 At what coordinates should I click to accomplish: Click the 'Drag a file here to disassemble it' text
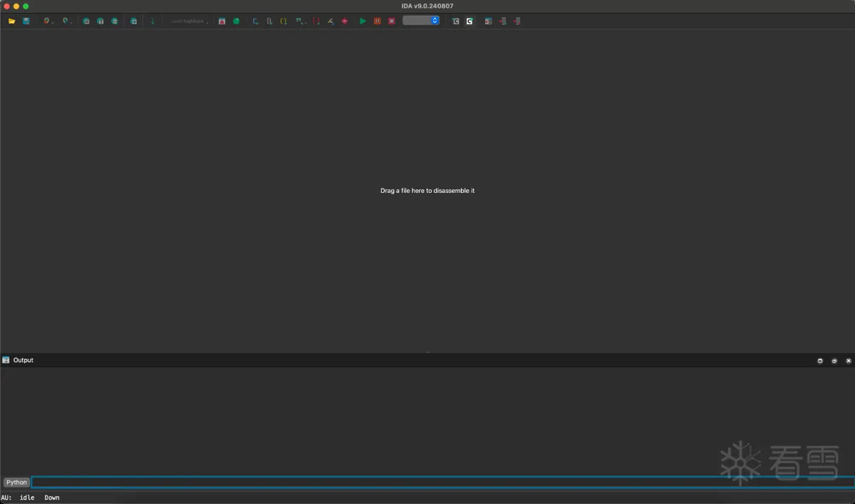pyautogui.click(x=427, y=191)
